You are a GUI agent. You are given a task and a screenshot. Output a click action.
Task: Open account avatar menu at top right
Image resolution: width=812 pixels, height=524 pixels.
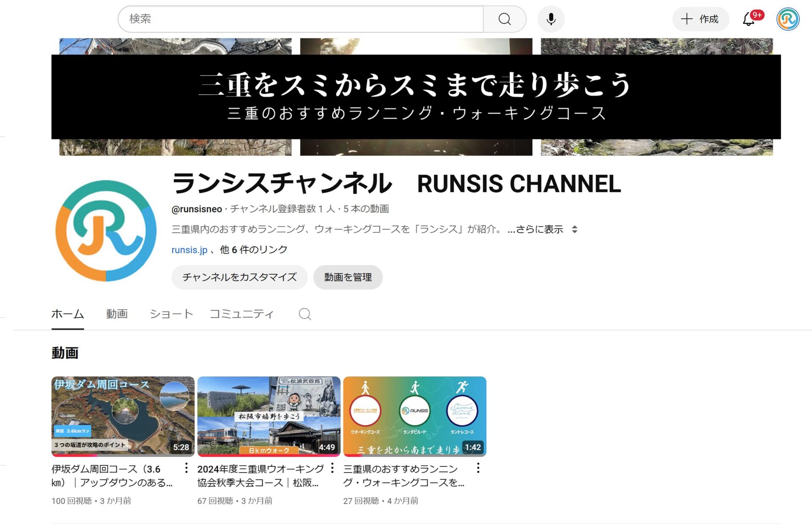pos(787,19)
